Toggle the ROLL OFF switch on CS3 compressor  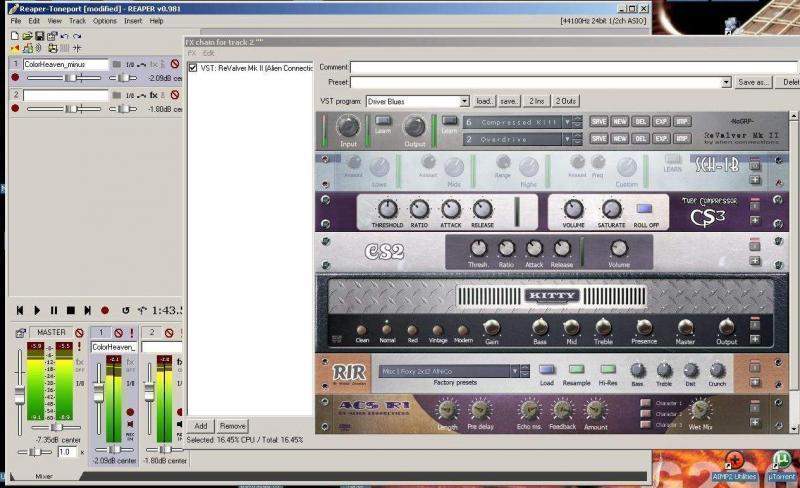(644, 209)
